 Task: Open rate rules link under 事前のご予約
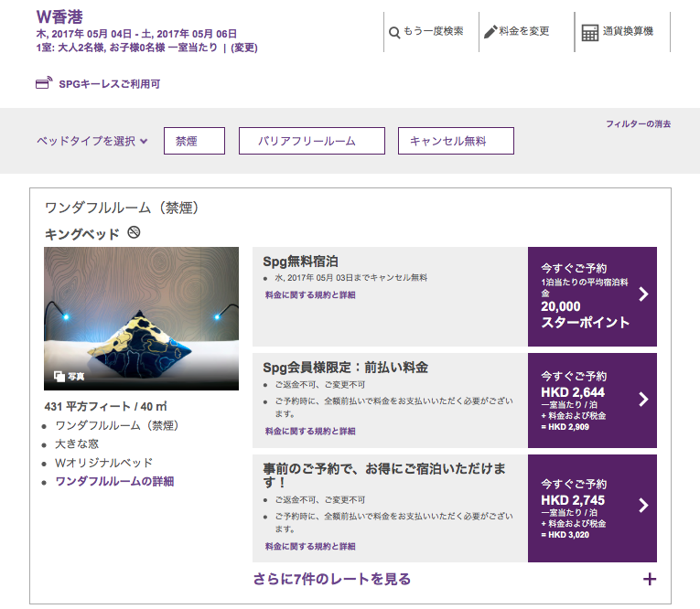pyautogui.click(x=310, y=546)
